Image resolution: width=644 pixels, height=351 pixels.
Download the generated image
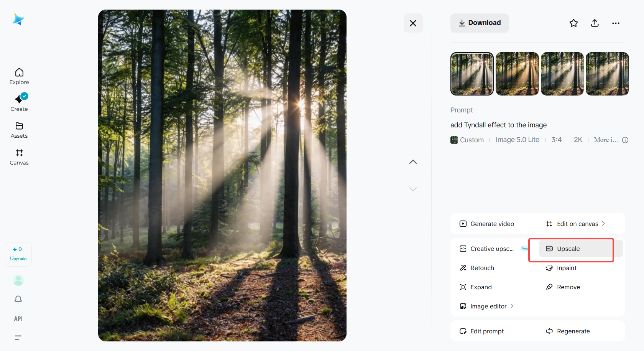pyautogui.click(x=480, y=23)
